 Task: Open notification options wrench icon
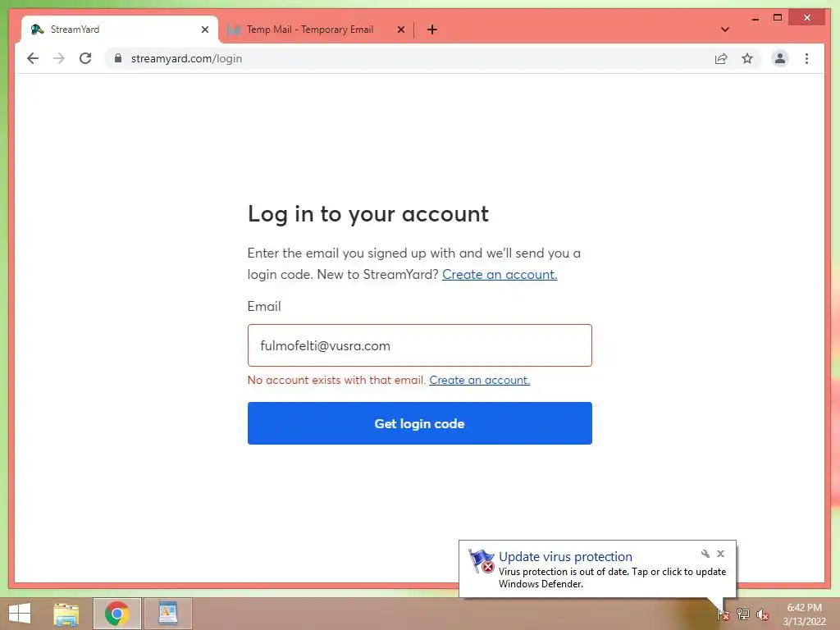click(x=705, y=554)
